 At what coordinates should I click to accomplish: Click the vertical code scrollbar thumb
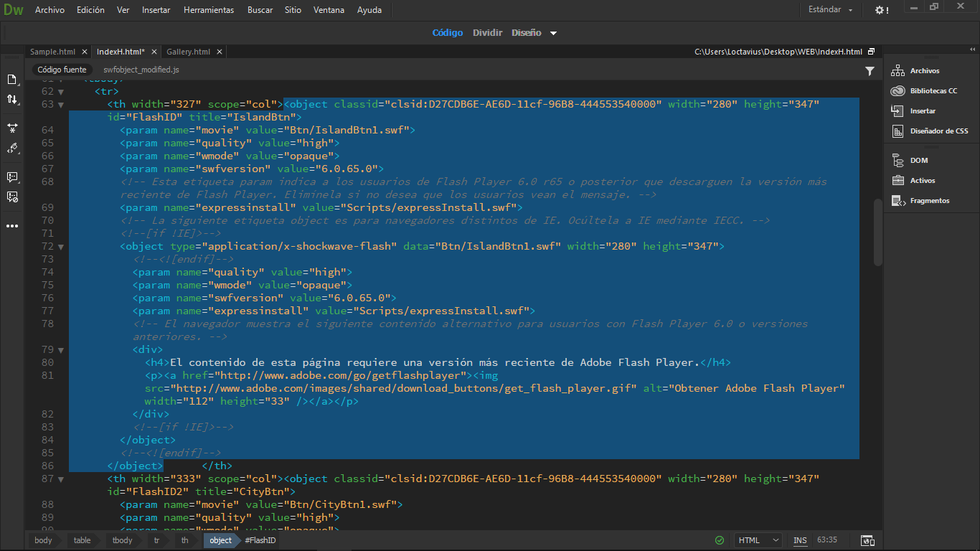point(877,232)
